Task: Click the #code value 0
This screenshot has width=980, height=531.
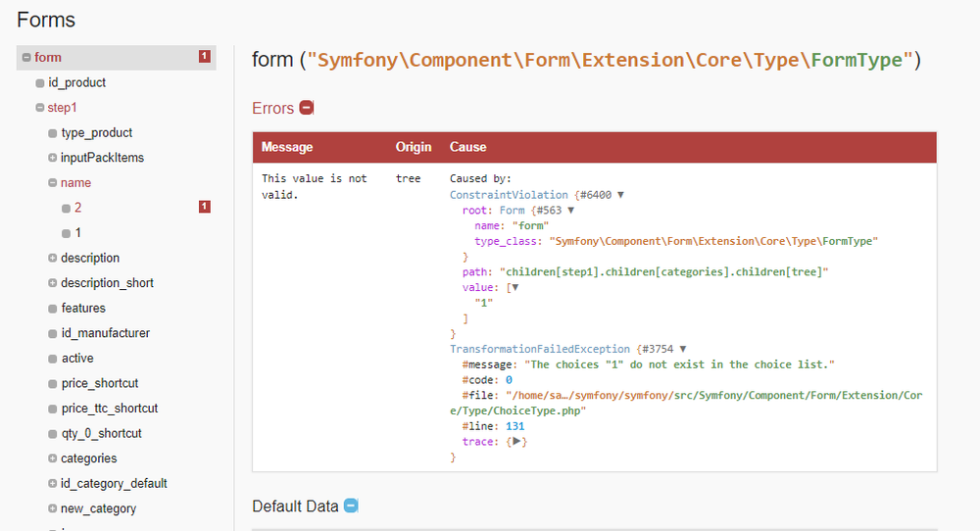Action: pyautogui.click(x=509, y=380)
